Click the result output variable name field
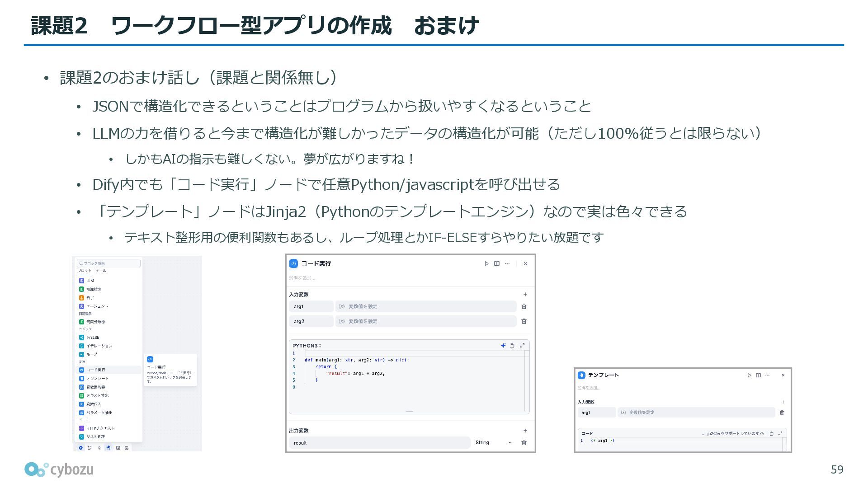Screen dimensions: 868x488 click(x=380, y=443)
